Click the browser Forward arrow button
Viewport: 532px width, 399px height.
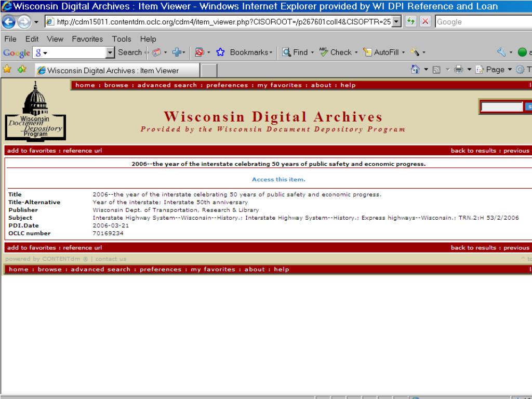click(x=24, y=22)
